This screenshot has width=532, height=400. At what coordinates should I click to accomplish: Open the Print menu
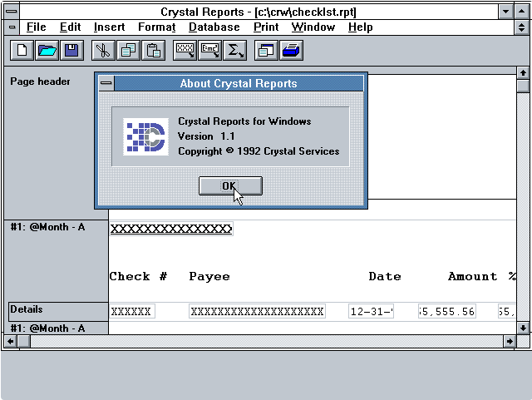(x=266, y=27)
